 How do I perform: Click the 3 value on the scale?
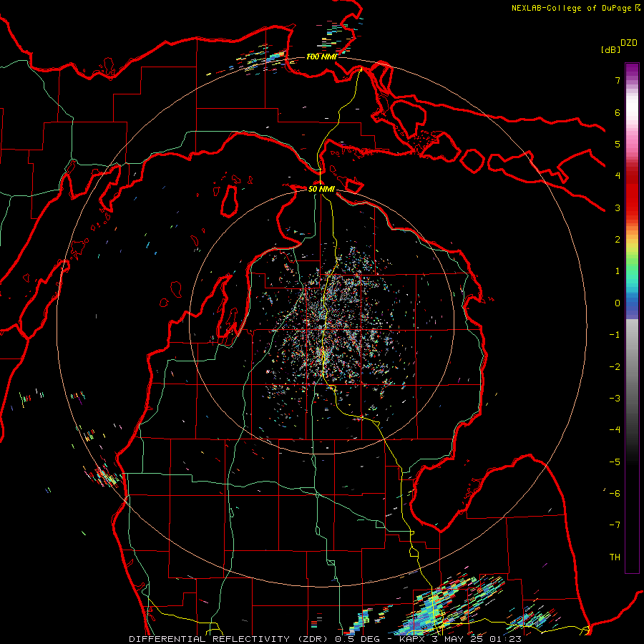click(x=618, y=208)
